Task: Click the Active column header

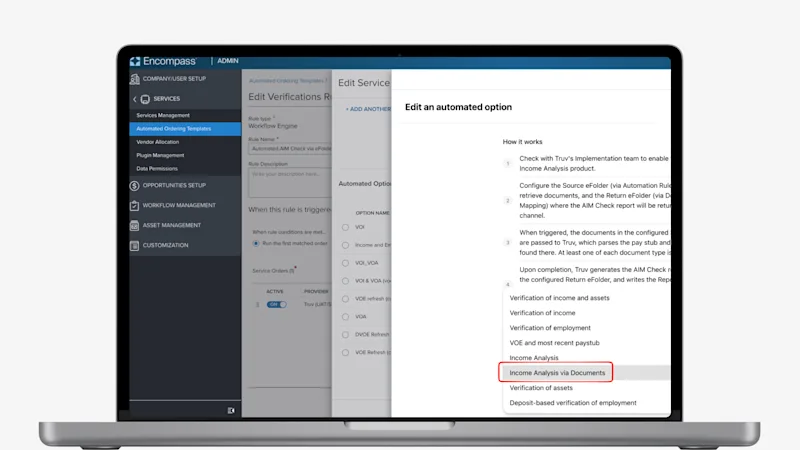Action: coord(274,291)
